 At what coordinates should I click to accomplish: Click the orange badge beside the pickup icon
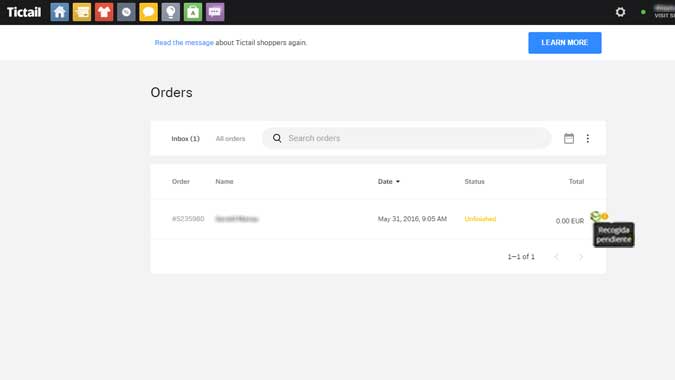coord(605,216)
